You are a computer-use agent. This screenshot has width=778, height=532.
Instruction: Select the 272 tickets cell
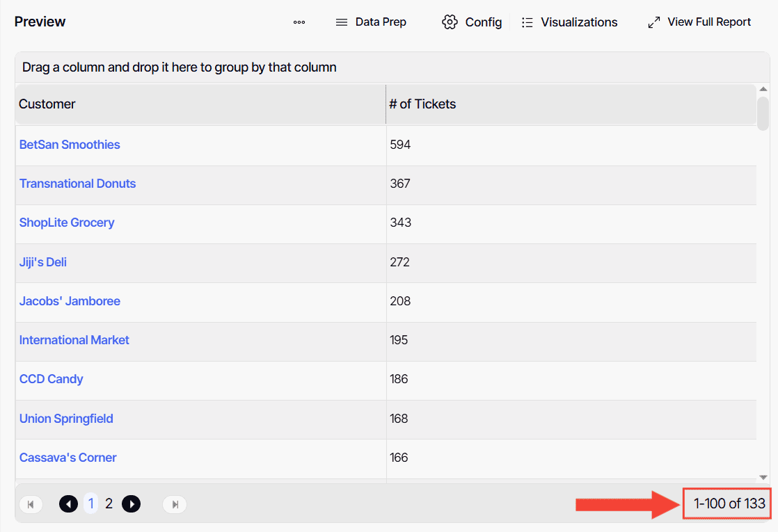click(x=571, y=264)
